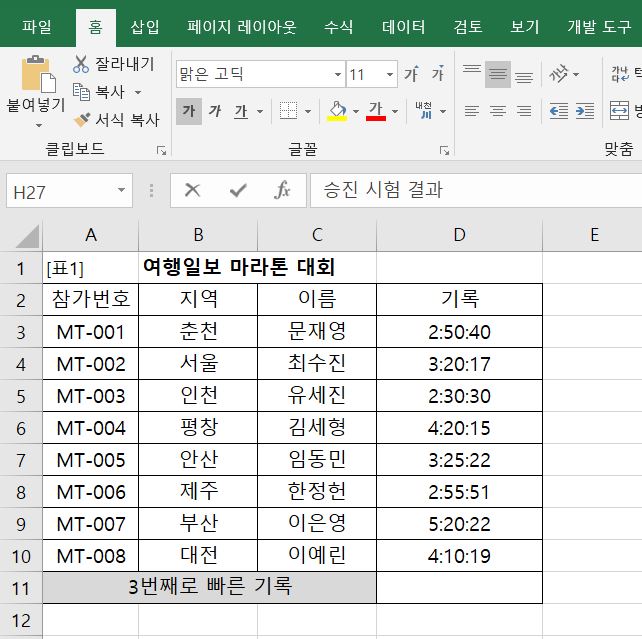Click cell containing MT-003
Screen dimensions: 642x639
(91, 396)
